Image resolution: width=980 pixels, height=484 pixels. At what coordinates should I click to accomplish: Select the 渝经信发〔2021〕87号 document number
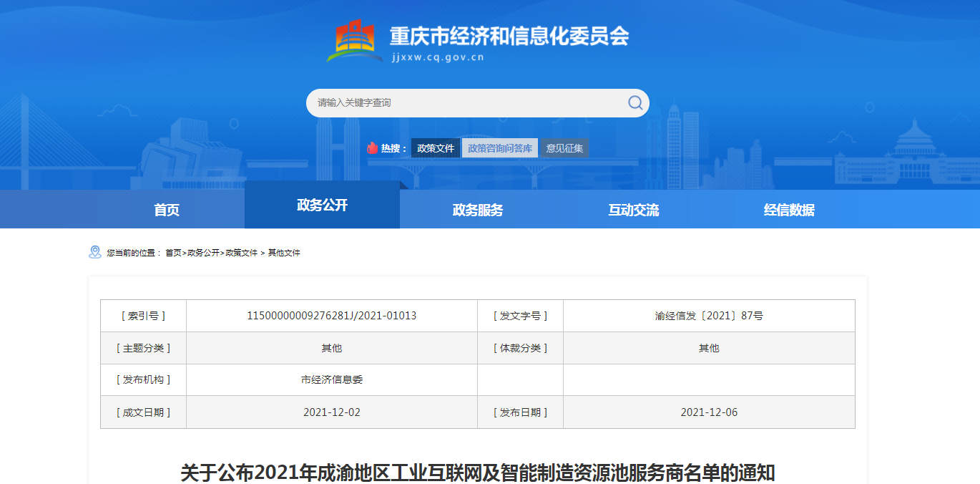coord(708,315)
